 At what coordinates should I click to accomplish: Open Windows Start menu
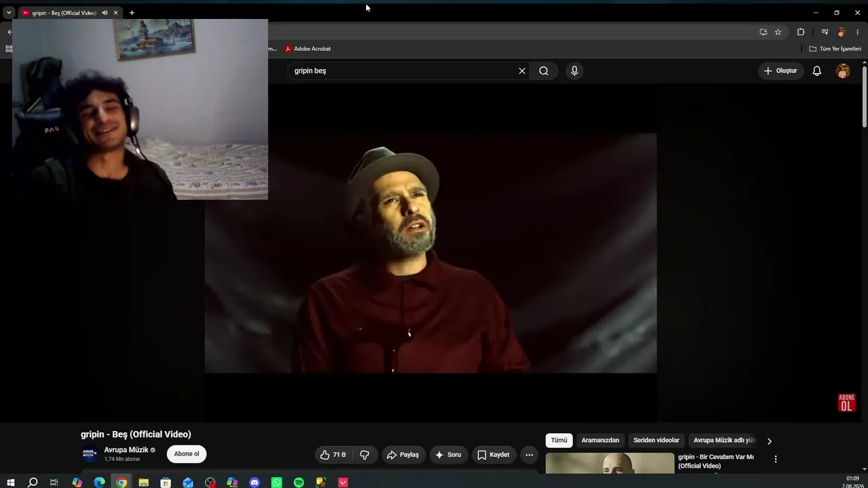10,483
